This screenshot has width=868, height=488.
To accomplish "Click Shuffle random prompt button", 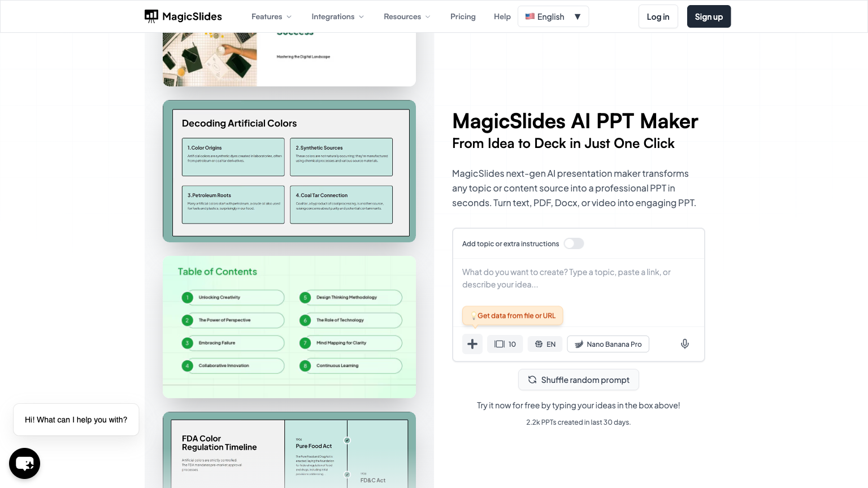I will (x=579, y=380).
